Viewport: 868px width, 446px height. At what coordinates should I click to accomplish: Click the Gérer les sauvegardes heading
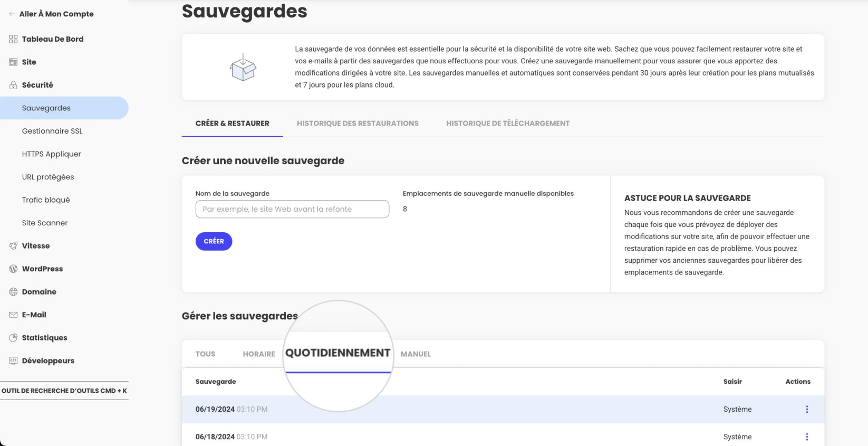(x=240, y=316)
